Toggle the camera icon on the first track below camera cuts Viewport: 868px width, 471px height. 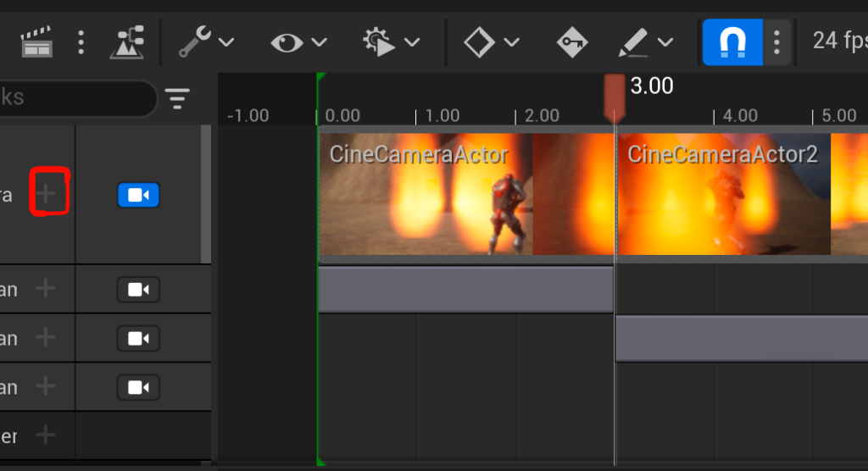tap(138, 290)
